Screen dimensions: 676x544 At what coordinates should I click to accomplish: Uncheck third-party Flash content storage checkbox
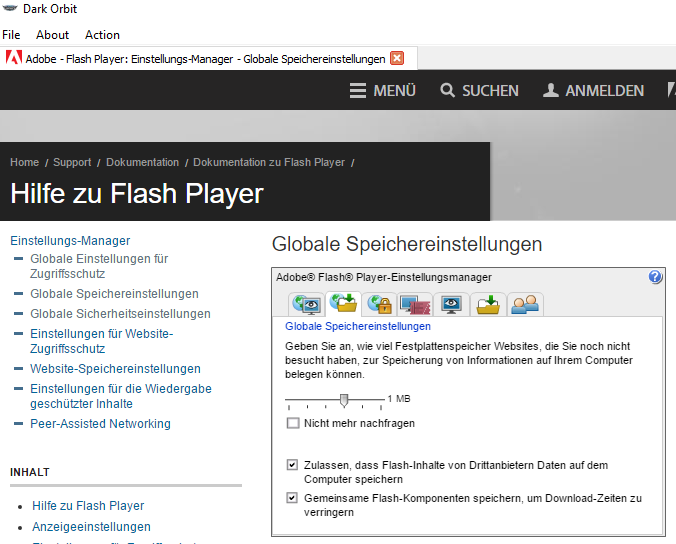pyautogui.click(x=292, y=465)
